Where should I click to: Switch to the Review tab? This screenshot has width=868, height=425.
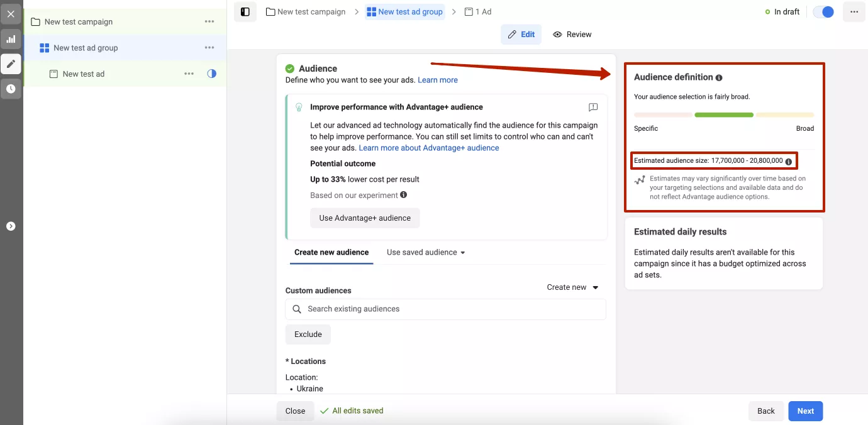(x=572, y=35)
